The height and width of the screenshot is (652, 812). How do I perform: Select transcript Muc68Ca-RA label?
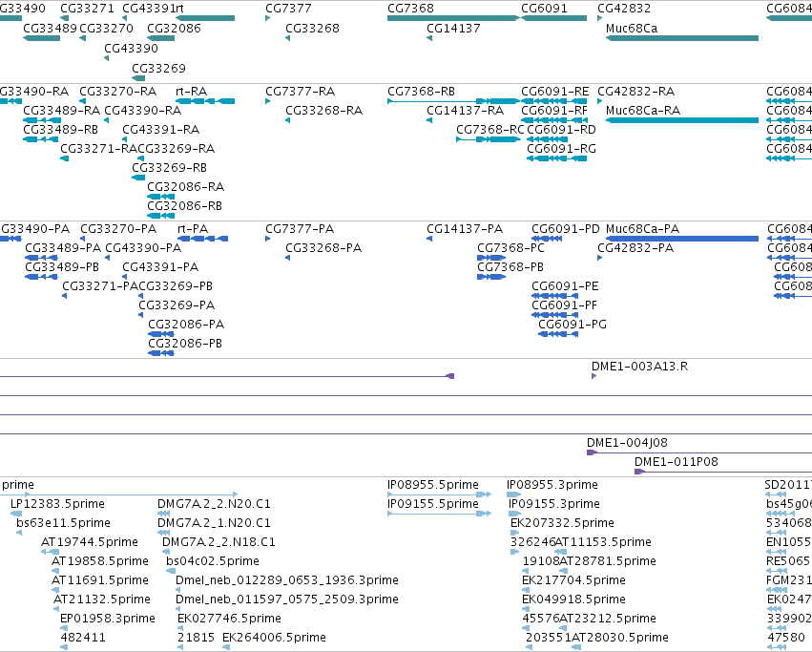point(643,111)
